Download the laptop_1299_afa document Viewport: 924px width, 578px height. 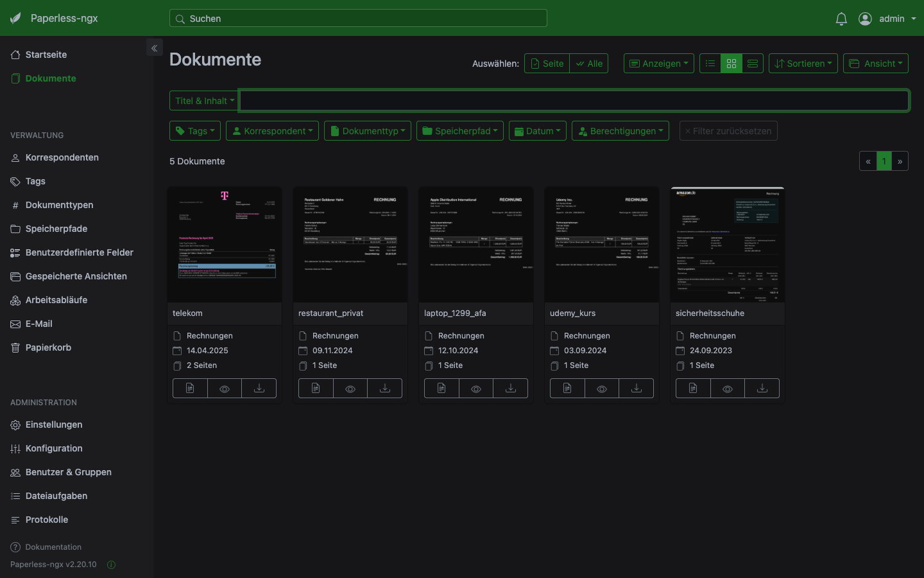coord(511,389)
